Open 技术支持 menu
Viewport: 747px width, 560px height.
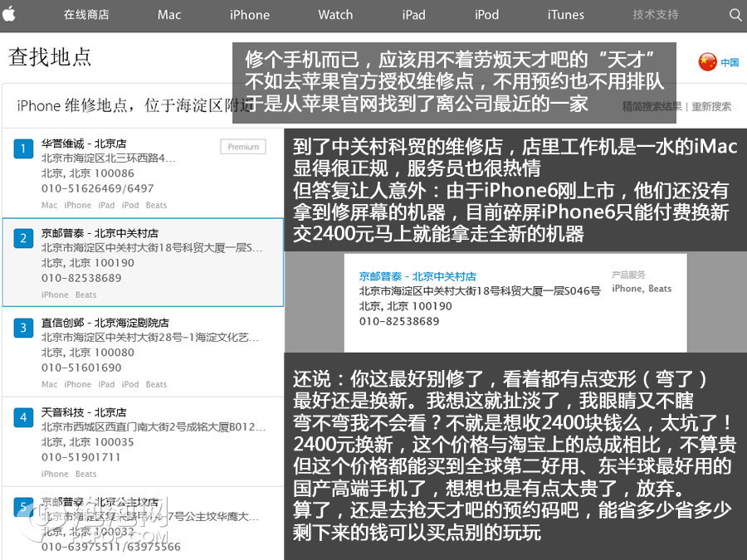(656, 15)
